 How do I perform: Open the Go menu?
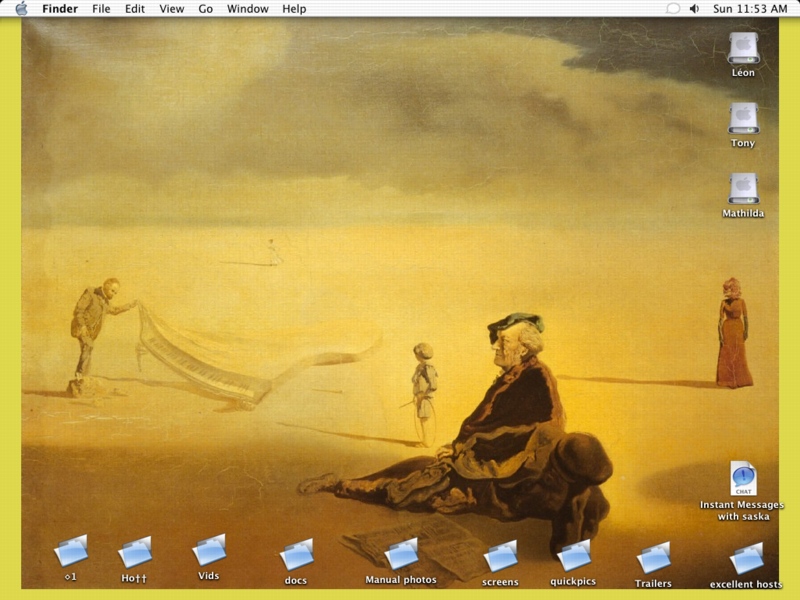[206, 9]
